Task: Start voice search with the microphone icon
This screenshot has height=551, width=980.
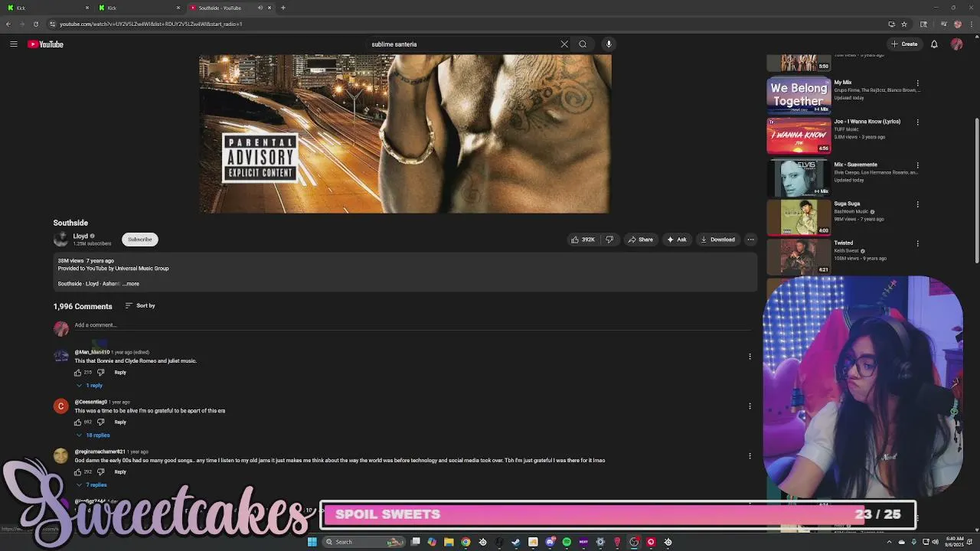Action: point(609,44)
